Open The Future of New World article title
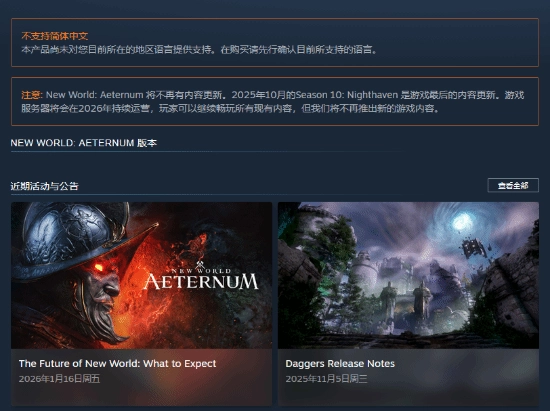Image resolution: width=550 pixels, height=411 pixels. [118, 363]
